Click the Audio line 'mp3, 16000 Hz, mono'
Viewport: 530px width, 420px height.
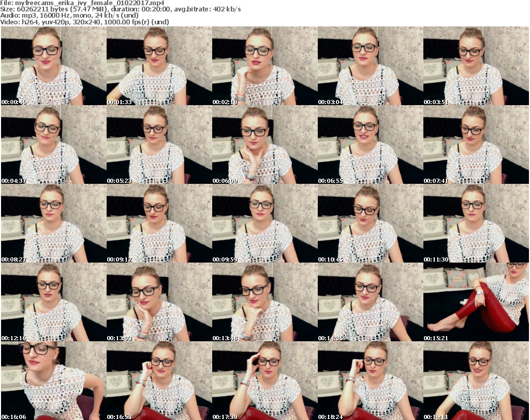[x=56, y=16]
